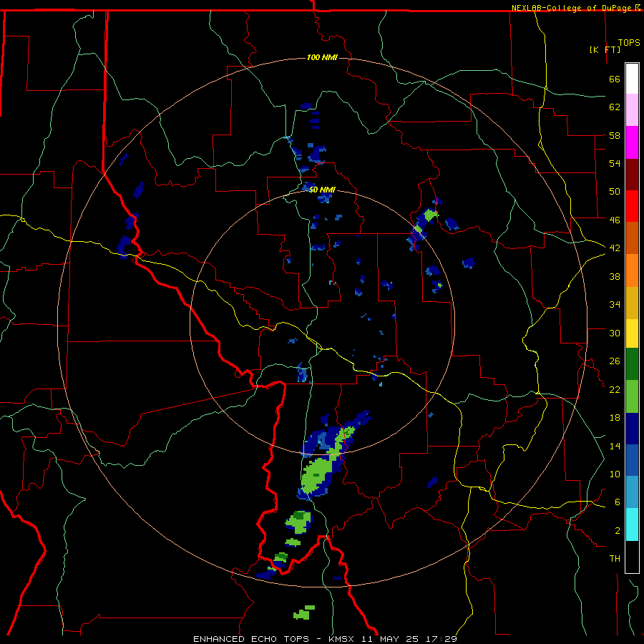Click the '22' legend value
The image size is (644, 644).
[615, 389]
